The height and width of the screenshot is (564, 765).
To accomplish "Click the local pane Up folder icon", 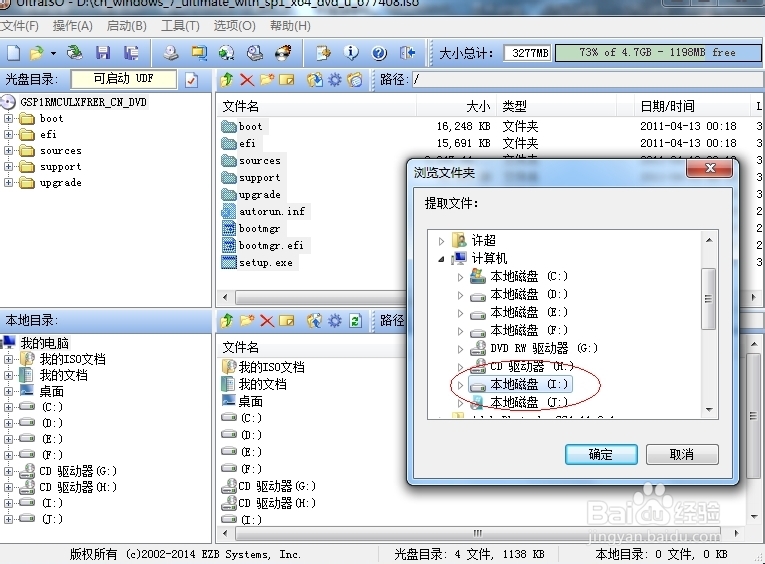I will (226, 321).
